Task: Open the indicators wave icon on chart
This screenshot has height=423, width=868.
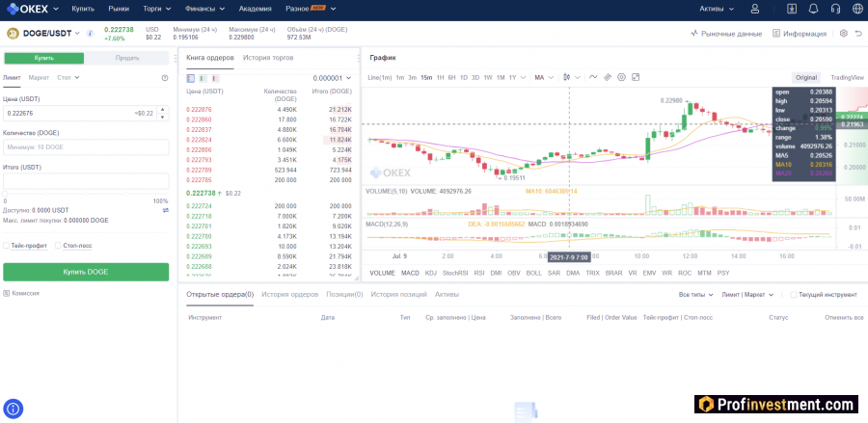Action: coord(593,77)
